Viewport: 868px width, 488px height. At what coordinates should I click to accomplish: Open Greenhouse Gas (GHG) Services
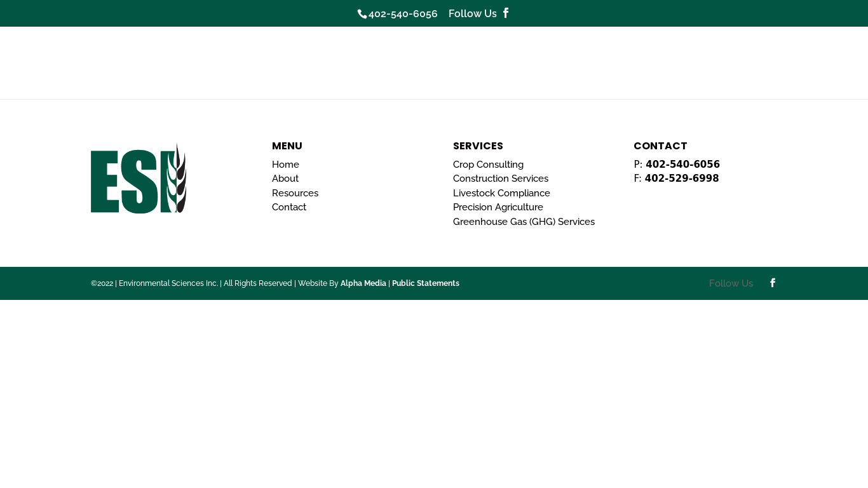pos(524,222)
